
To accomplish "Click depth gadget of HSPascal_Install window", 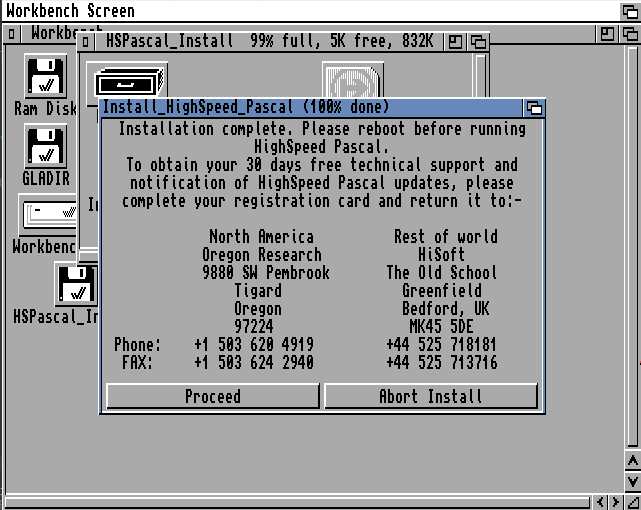I will (x=478, y=42).
